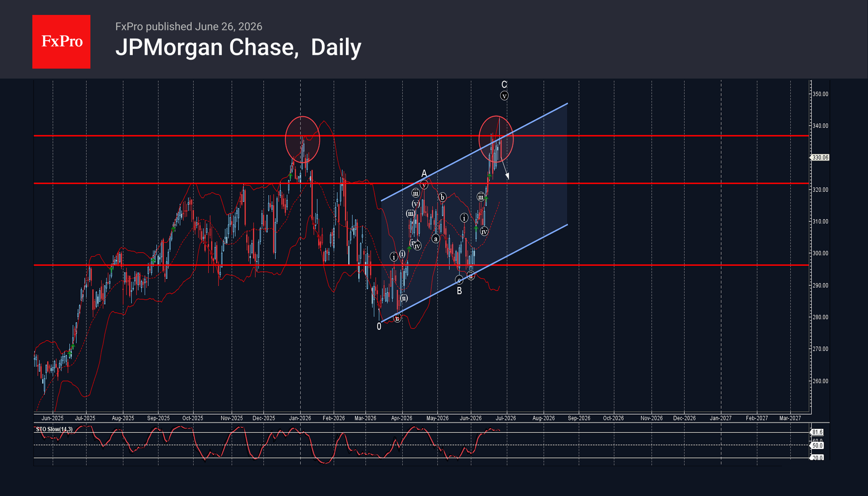Click the wave 'C' label above the chart
The height and width of the screenshot is (496, 868).
(504, 85)
